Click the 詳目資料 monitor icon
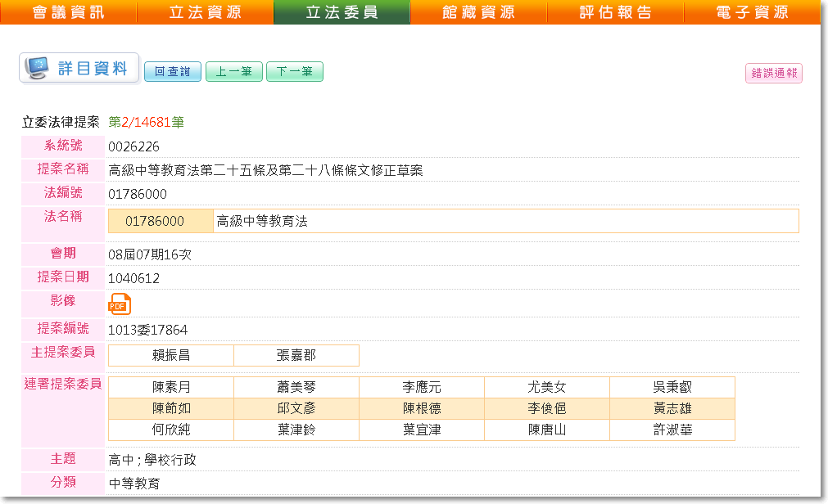828x504 pixels. (x=37, y=69)
